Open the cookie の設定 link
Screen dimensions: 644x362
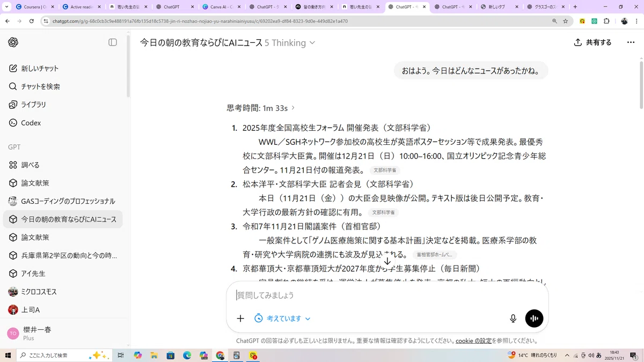pos(474,341)
